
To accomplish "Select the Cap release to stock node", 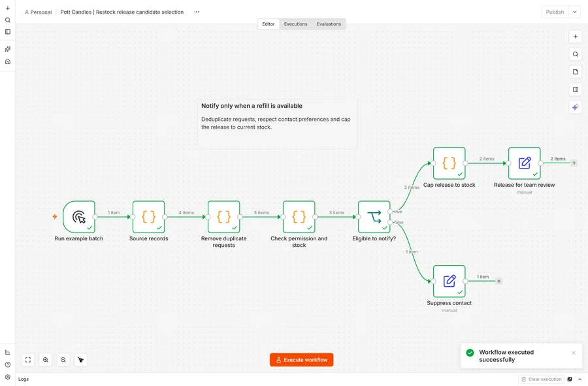I will (449, 163).
